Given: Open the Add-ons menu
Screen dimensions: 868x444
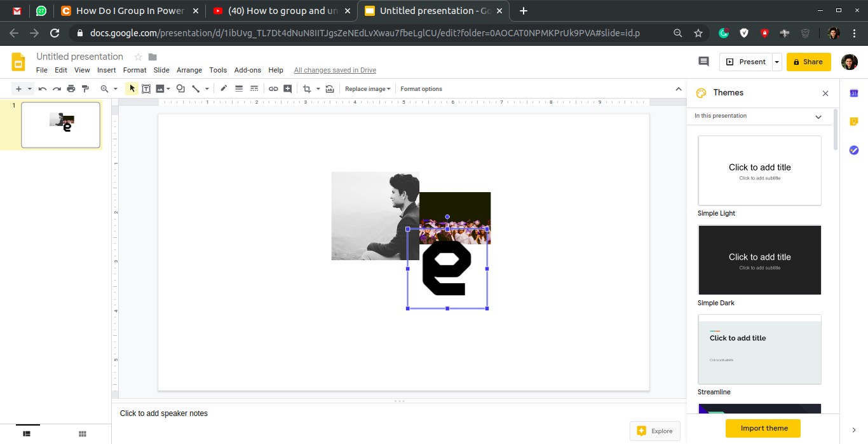Looking at the screenshot, I should 248,70.
